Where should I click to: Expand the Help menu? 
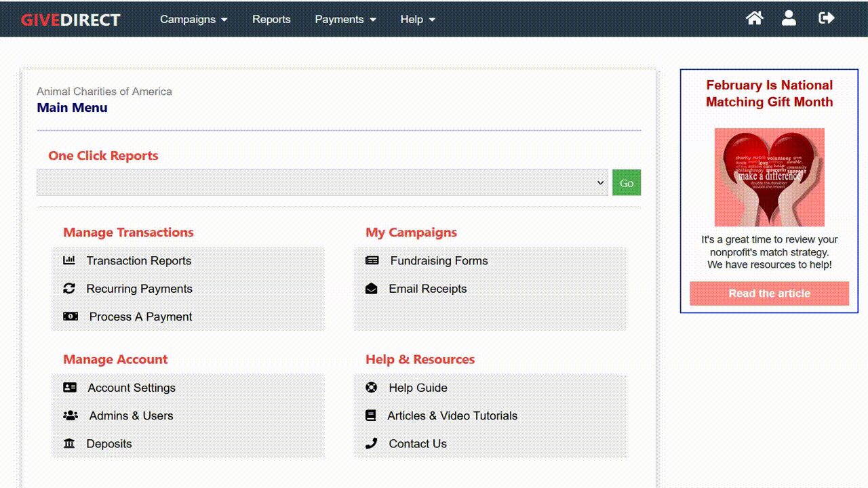tap(418, 19)
